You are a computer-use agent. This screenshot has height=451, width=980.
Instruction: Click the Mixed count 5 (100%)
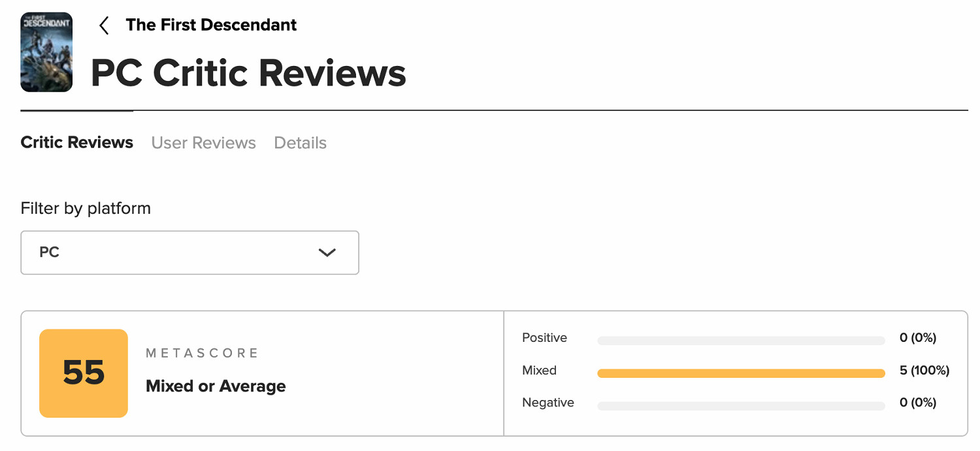[924, 371]
